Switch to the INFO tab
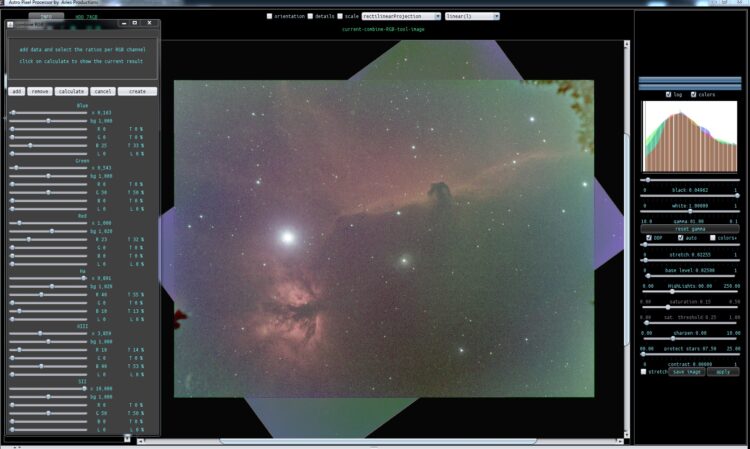This screenshot has height=449, width=750. (46, 16)
